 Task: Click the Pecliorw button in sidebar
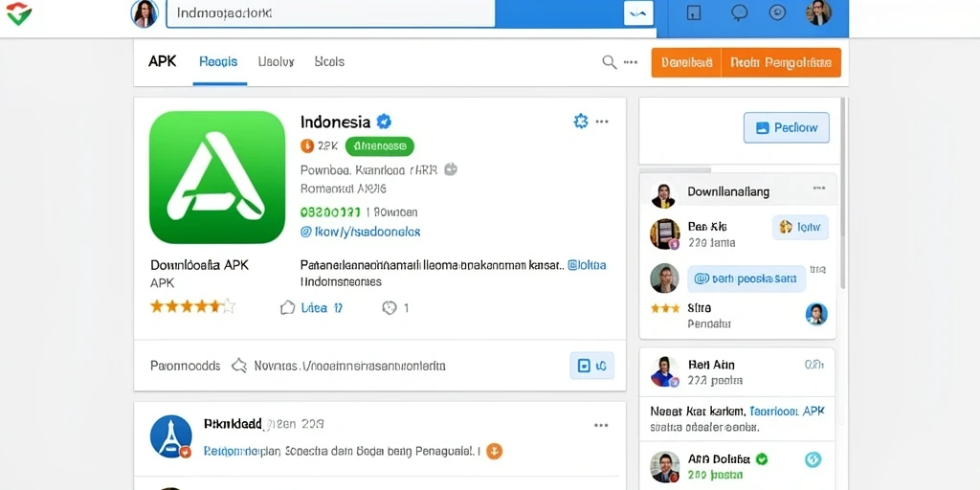[787, 127]
